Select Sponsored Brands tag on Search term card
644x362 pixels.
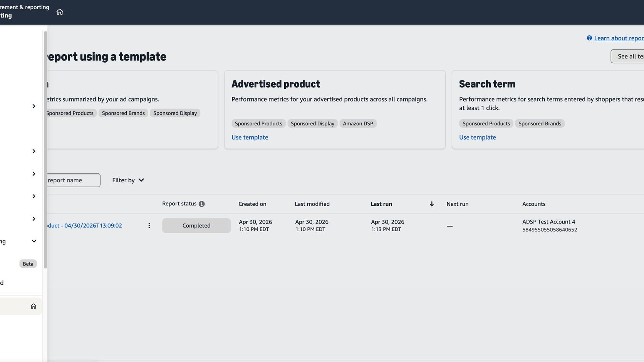pyautogui.click(x=540, y=123)
